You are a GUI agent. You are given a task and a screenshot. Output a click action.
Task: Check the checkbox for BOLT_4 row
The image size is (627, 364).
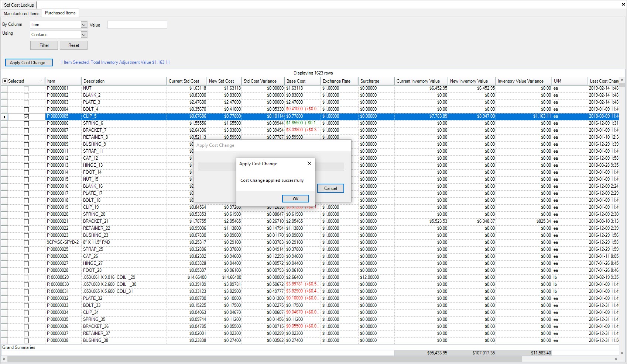pos(26,110)
